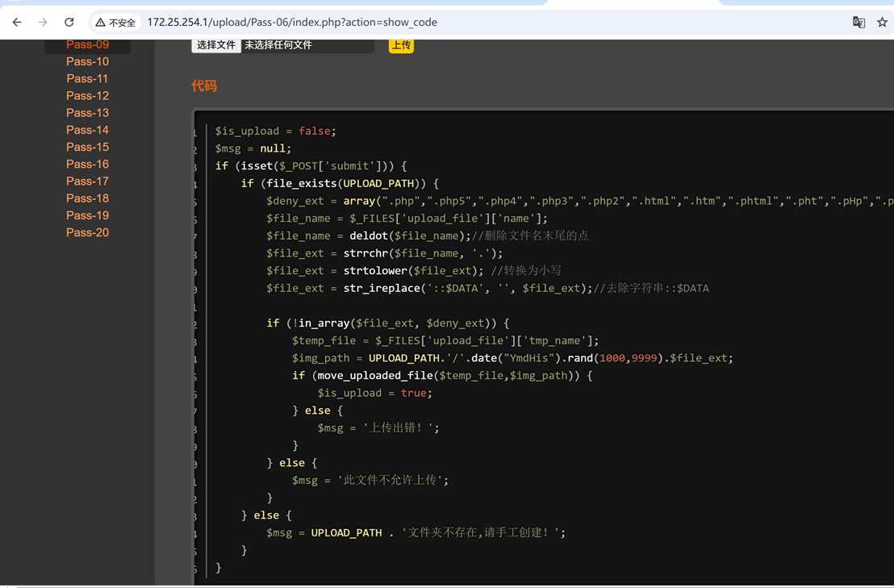The height and width of the screenshot is (588, 894).
Task: Click the "$file_name = $_FILES" code line
Action: (x=407, y=219)
